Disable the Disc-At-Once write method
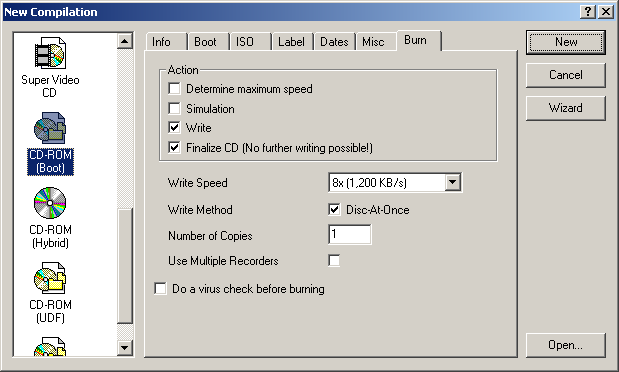 [334, 209]
